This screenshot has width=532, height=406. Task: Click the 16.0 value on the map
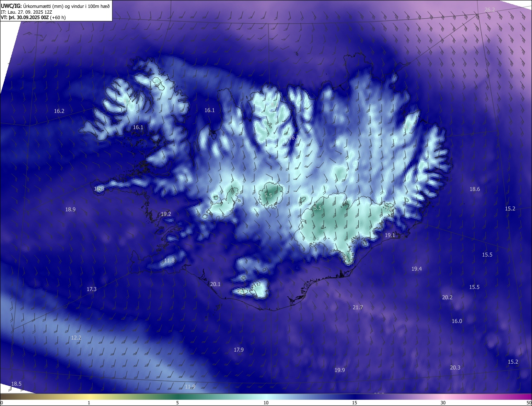pyautogui.click(x=457, y=321)
